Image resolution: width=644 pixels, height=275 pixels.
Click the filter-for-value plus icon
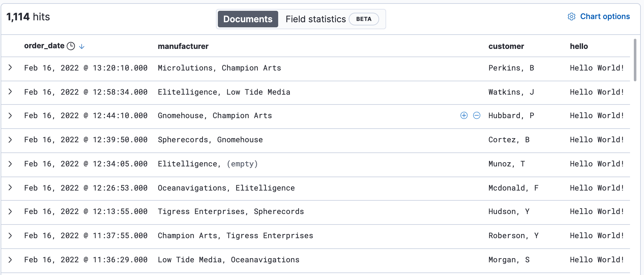(464, 116)
